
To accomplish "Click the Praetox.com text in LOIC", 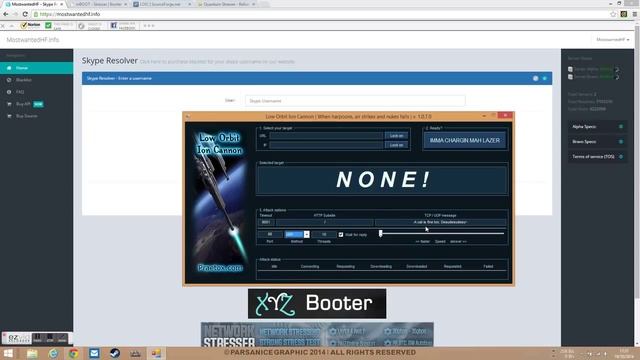I will [x=220, y=268].
